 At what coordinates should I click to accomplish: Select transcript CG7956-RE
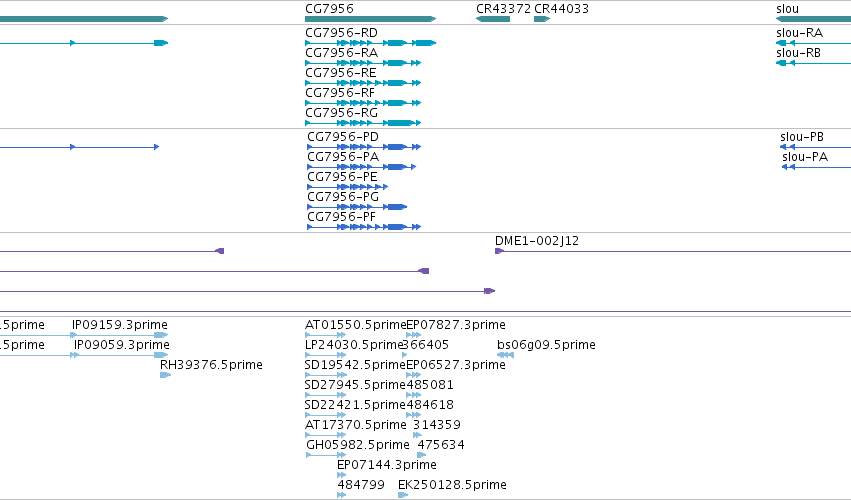point(363,83)
